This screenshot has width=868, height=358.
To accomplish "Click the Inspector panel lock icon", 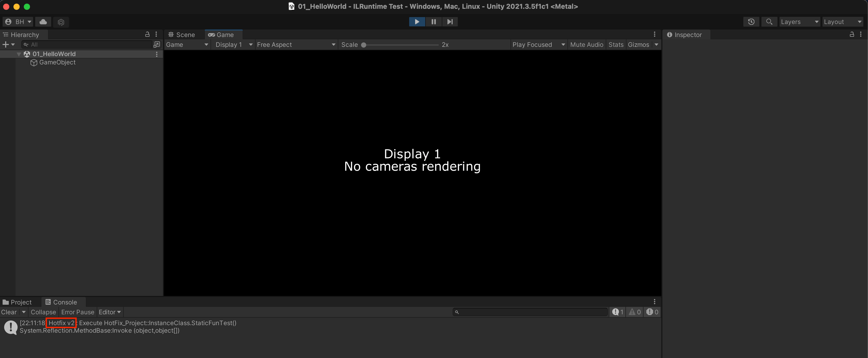I will pos(851,34).
